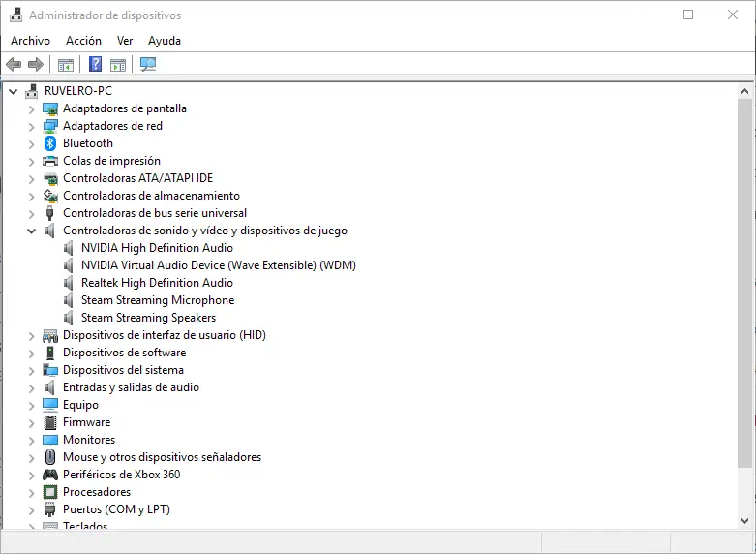The width and height of the screenshot is (756, 554).
Task: Collapse the RUVELRO-PC root node
Action: (x=14, y=91)
